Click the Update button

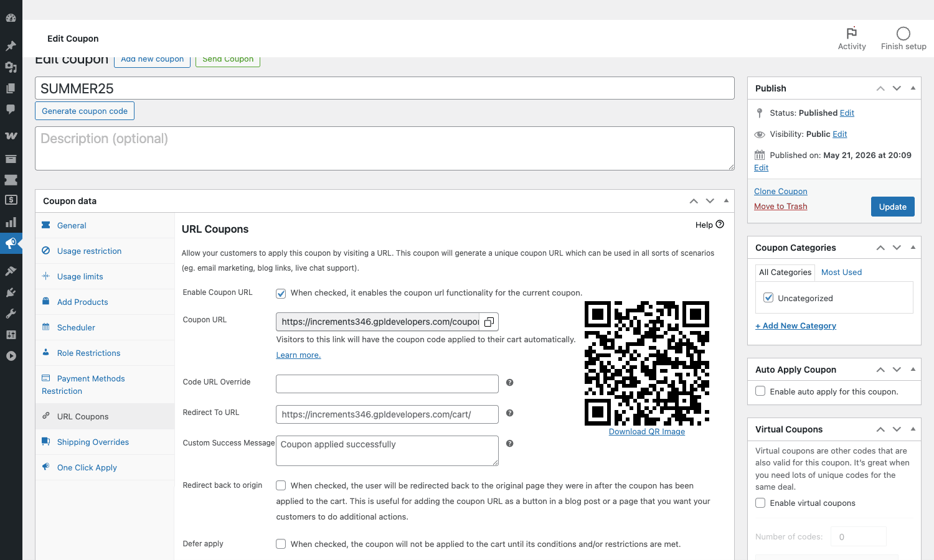point(892,207)
